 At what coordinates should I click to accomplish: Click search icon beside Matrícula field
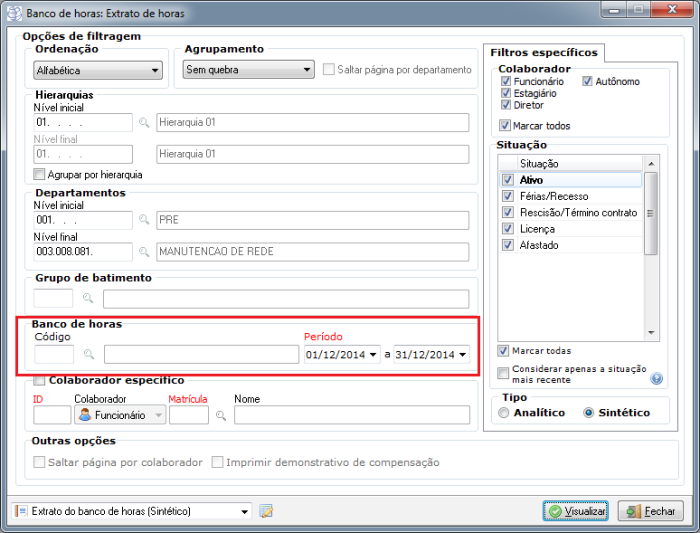(x=221, y=415)
